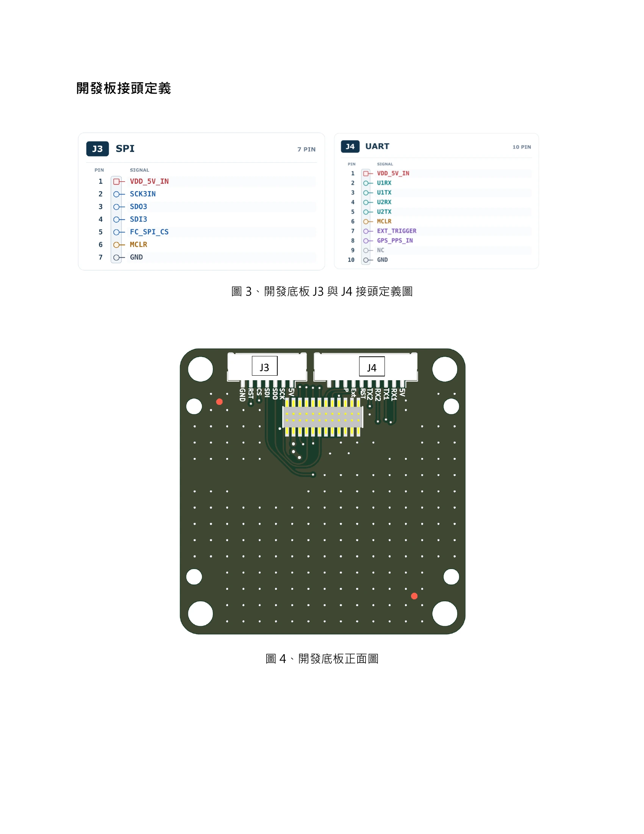644x834 pixels.
Task: Click the U2RX signal name
Action: tap(384, 202)
